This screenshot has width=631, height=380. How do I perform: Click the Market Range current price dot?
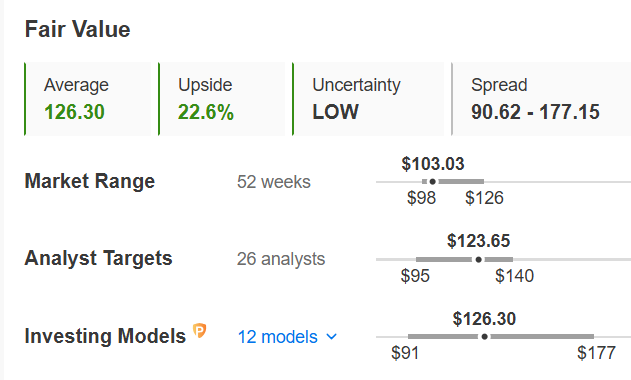pos(432,182)
